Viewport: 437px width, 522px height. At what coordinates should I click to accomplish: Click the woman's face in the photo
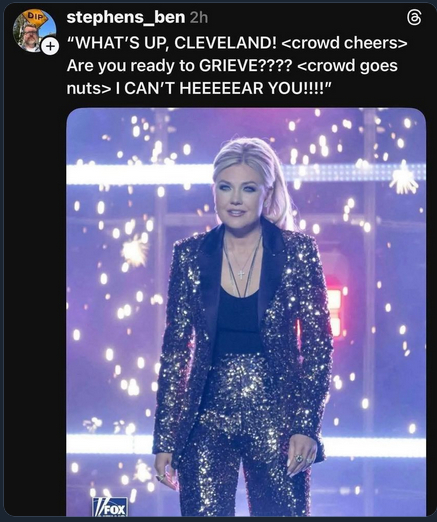[x=236, y=195]
